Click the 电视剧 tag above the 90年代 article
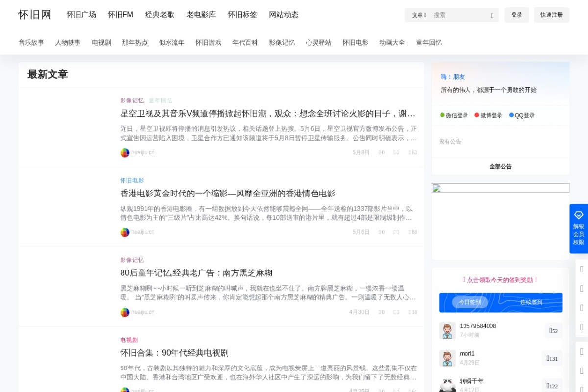 point(129,340)
